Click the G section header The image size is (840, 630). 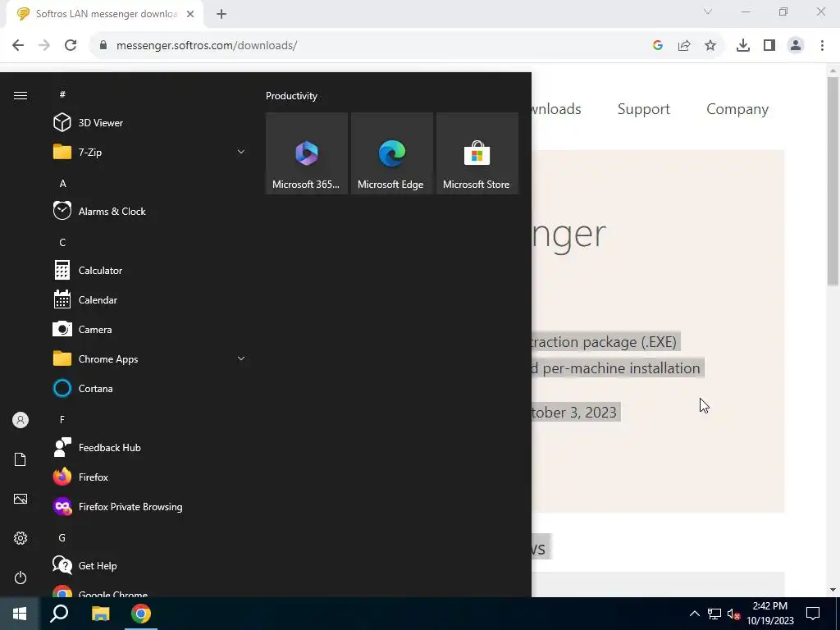tap(62, 538)
